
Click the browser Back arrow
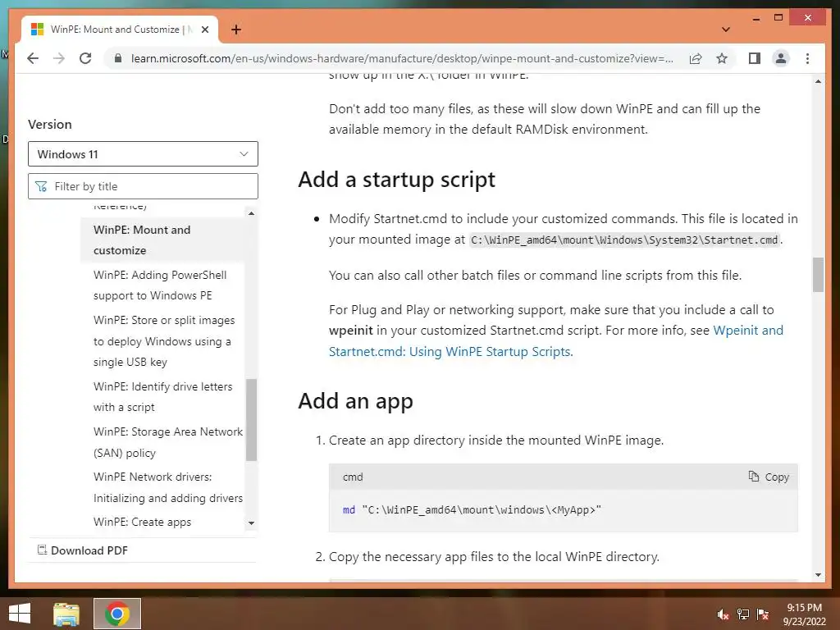[x=33, y=58]
